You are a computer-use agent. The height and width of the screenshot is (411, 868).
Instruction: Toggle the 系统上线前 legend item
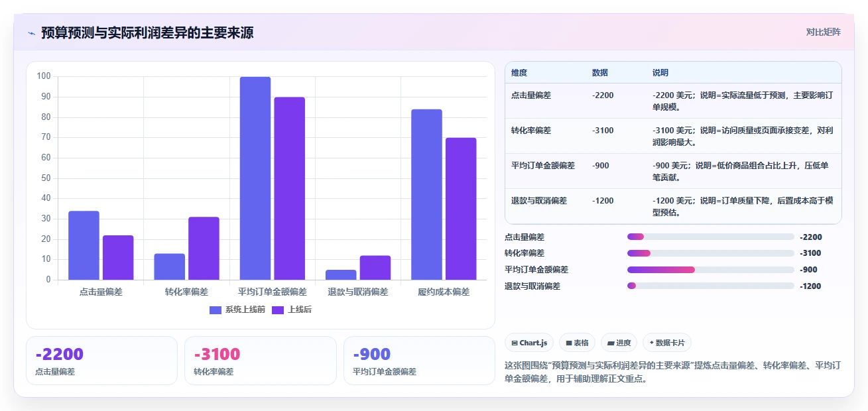[x=237, y=310]
